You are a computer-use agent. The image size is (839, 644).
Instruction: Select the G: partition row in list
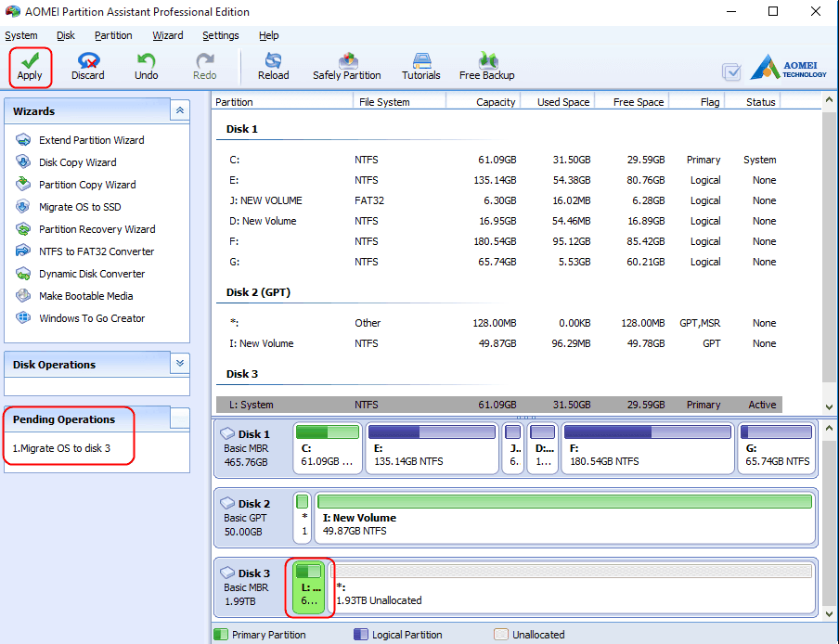coord(499,262)
